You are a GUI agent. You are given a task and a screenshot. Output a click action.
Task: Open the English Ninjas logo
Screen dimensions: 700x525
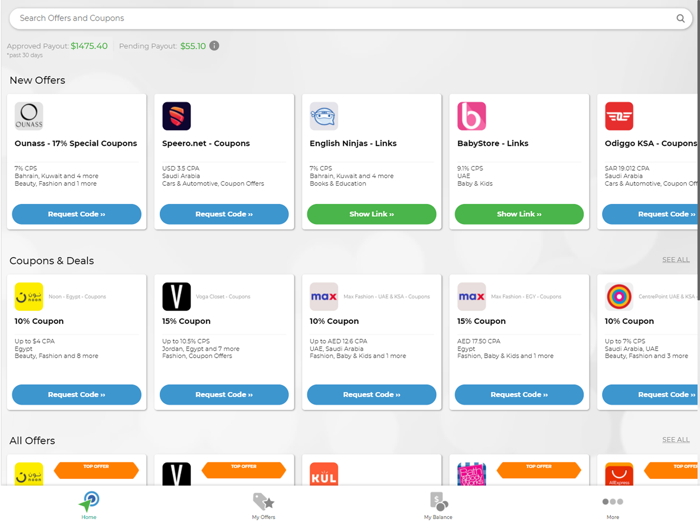tap(324, 116)
